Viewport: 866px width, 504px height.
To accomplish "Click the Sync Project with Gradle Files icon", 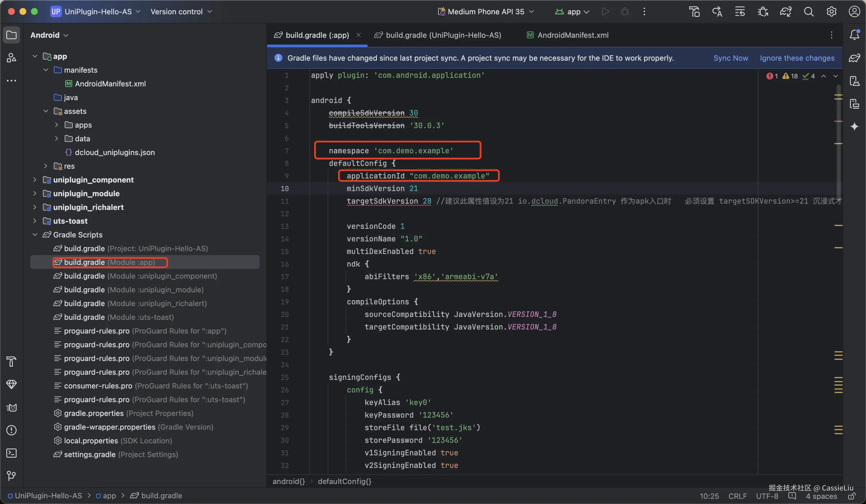I will point(786,12).
